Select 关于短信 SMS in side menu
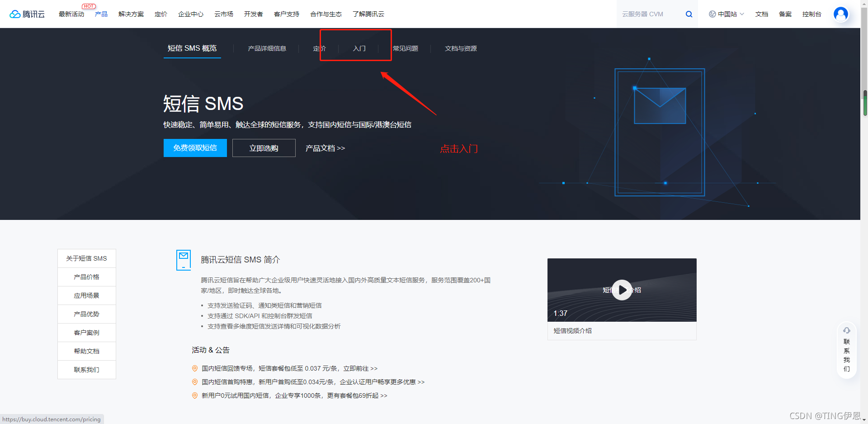 tap(87, 258)
